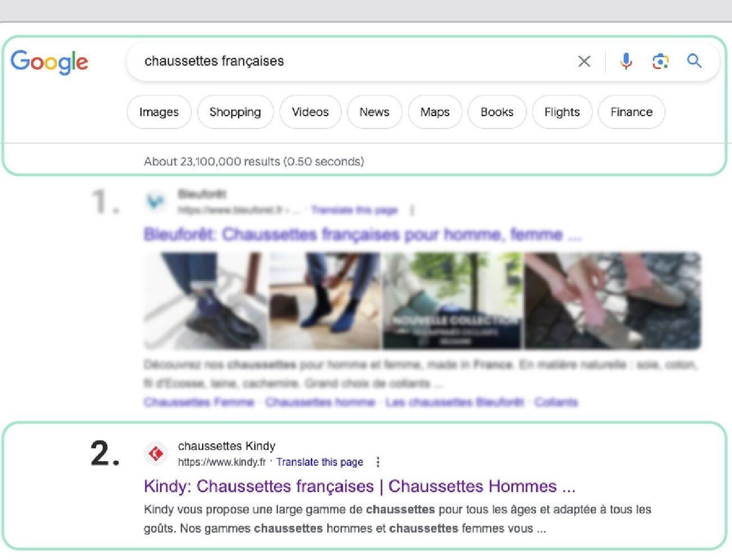The width and height of the screenshot is (732, 560).
Task: Open Google Lens image search icon
Action: [x=660, y=62]
